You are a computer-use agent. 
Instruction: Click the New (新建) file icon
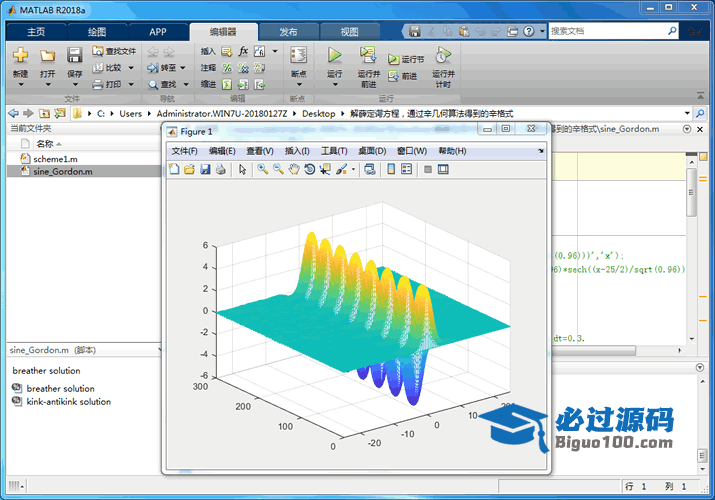pyautogui.click(x=21, y=56)
